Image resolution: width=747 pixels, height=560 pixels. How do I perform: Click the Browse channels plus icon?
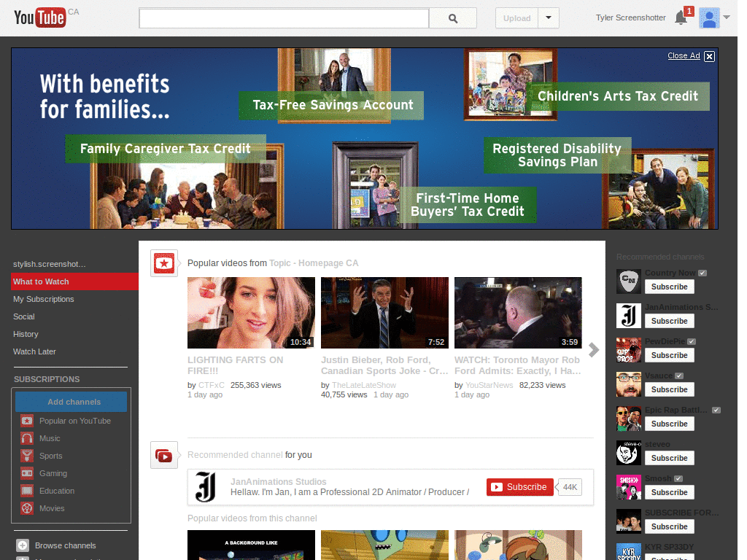coord(23,545)
